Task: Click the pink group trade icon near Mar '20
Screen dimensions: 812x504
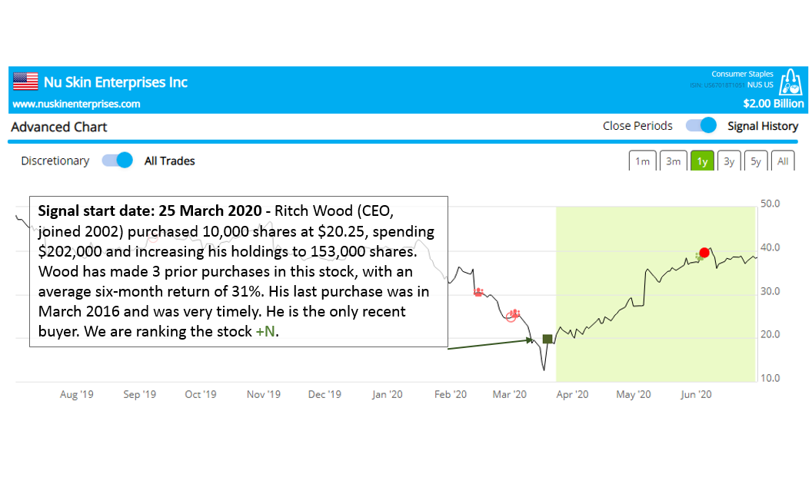Action: coord(513,314)
